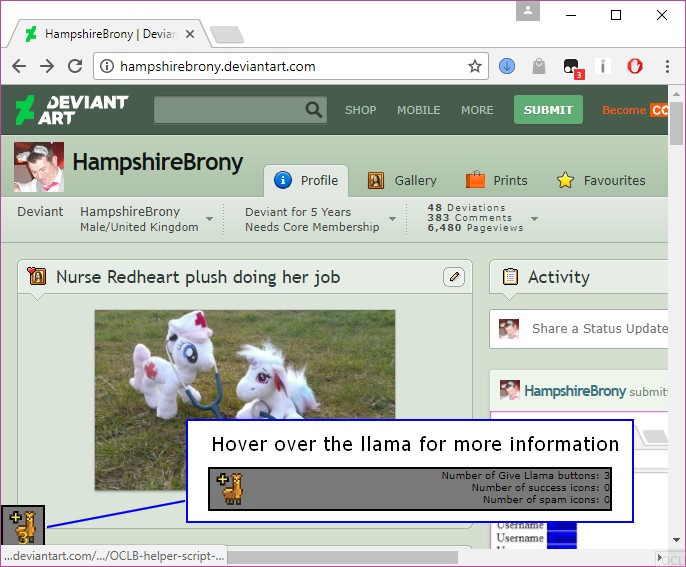The image size is (686, 567).
Task: Expand the Deviations stats dropdown arrow
Action: point(534,218)
